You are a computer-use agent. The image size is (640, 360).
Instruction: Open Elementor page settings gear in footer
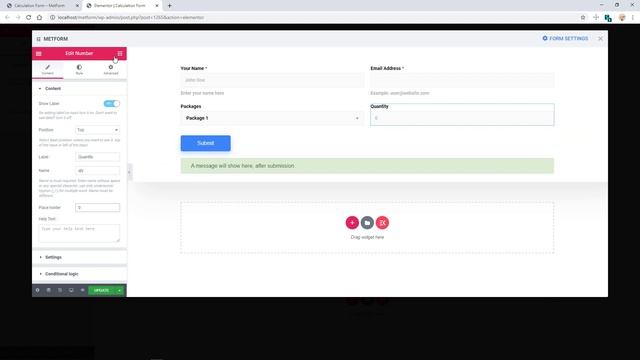[38, 290]
